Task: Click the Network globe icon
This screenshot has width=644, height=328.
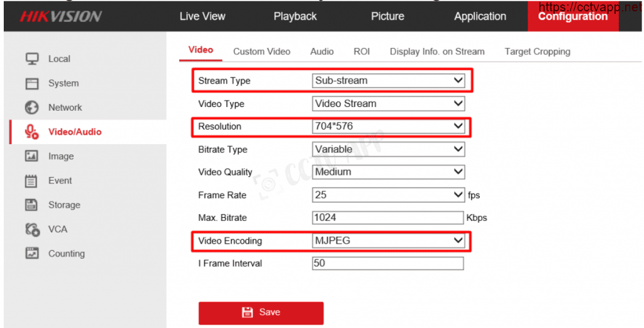Action: (31, 108)
